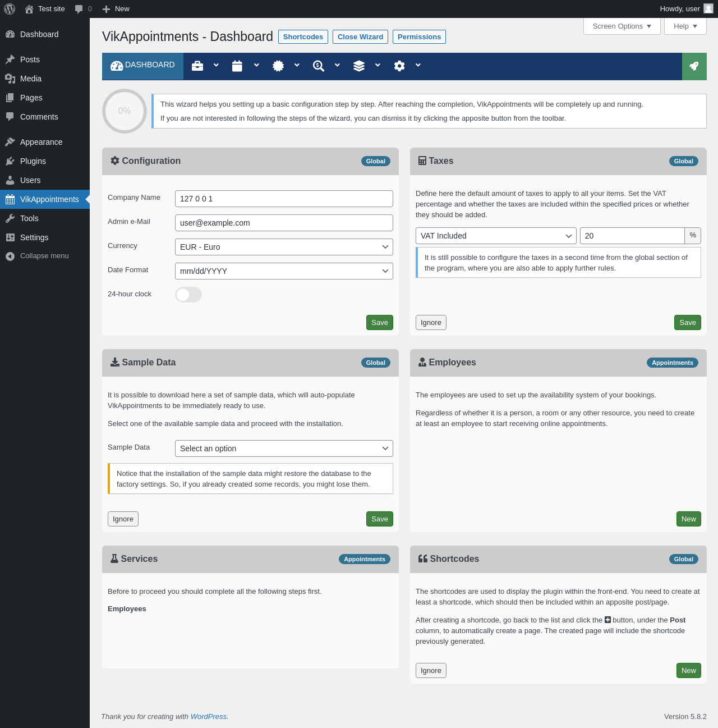
Task: Ignore the Sample Data step
Action: tap(123, 519)
